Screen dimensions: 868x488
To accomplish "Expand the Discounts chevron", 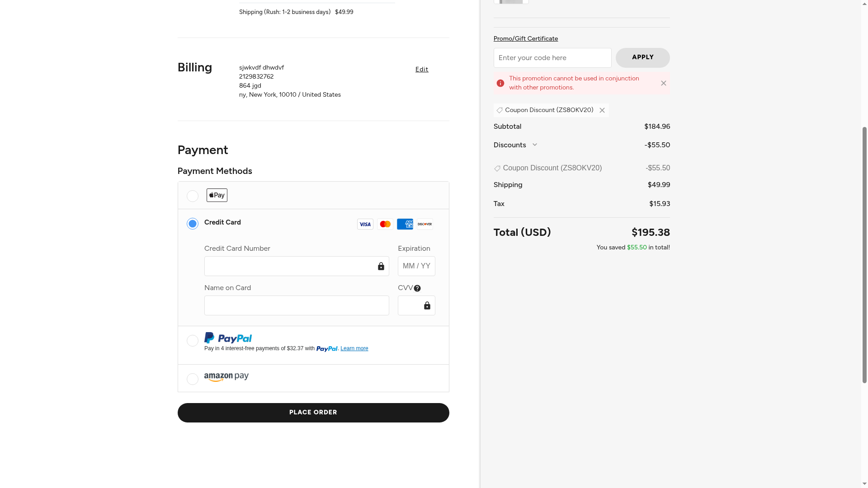I will [534, 145].
